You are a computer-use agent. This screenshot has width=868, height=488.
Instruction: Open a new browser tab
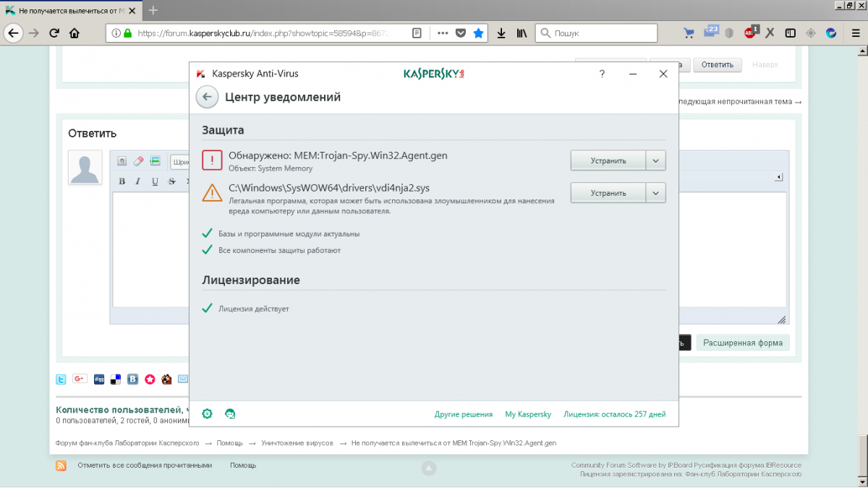point(153,10)
